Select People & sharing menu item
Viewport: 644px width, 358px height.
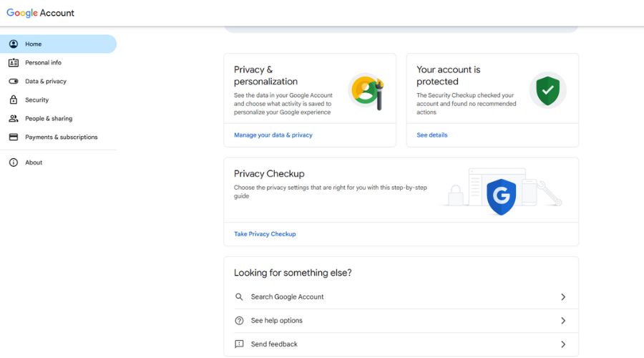[x=59, y=118]
